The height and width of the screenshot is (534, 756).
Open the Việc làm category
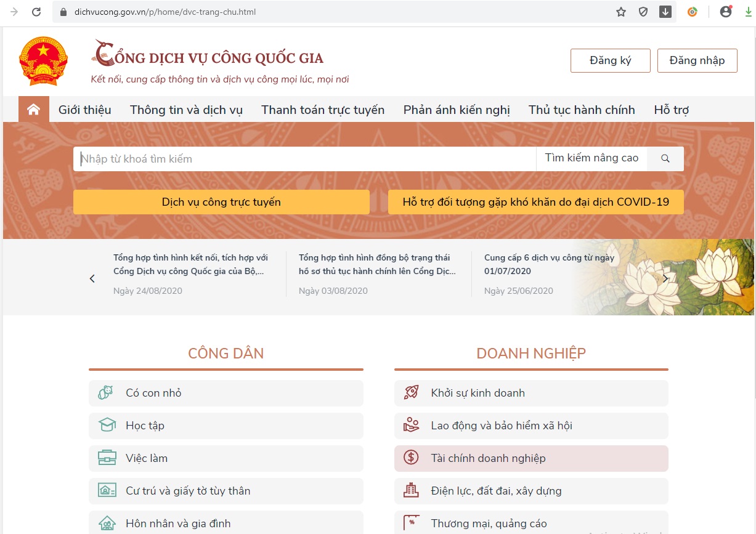(x=226, y=458)
